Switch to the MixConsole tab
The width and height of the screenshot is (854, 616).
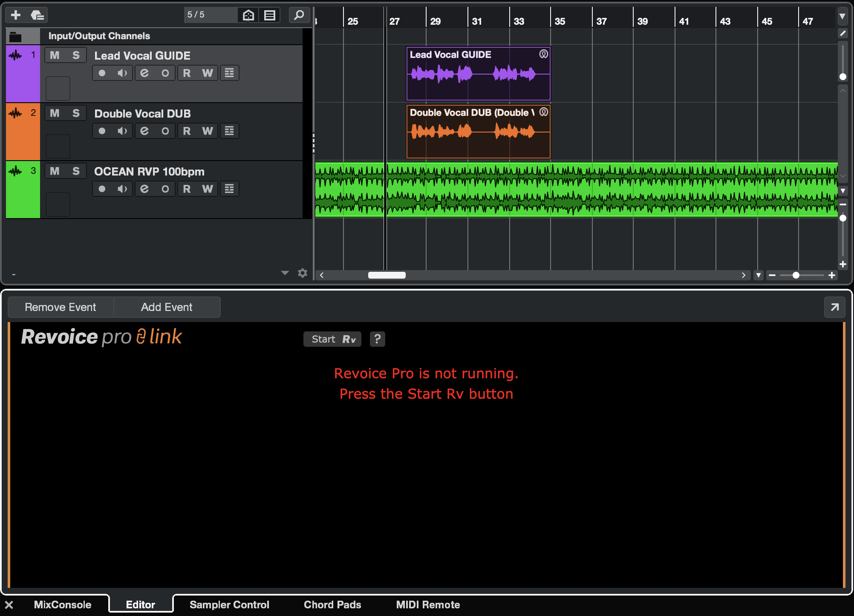coord(63,604)
